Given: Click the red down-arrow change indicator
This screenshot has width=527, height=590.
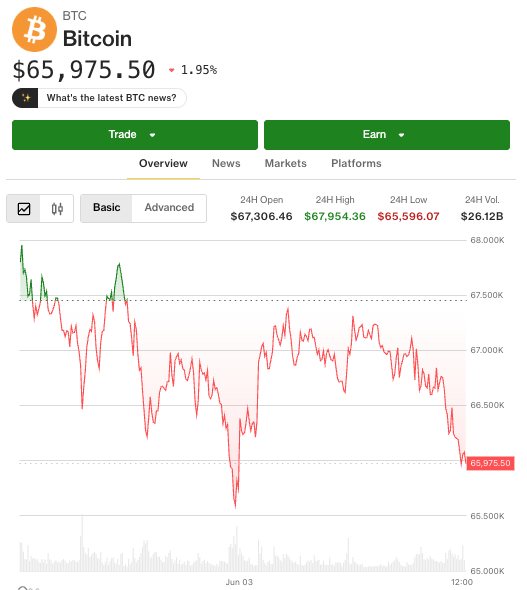Looking at the screenshot, I should coord(172,70).
